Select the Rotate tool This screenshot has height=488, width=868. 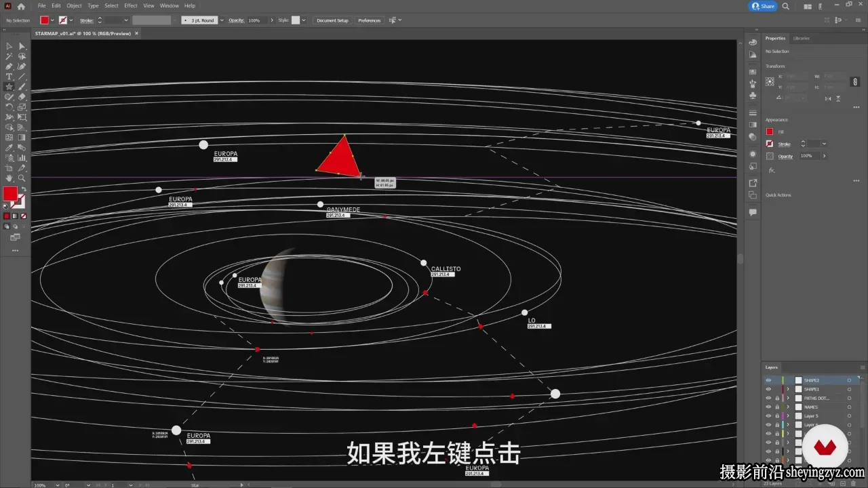pos(9,107)
